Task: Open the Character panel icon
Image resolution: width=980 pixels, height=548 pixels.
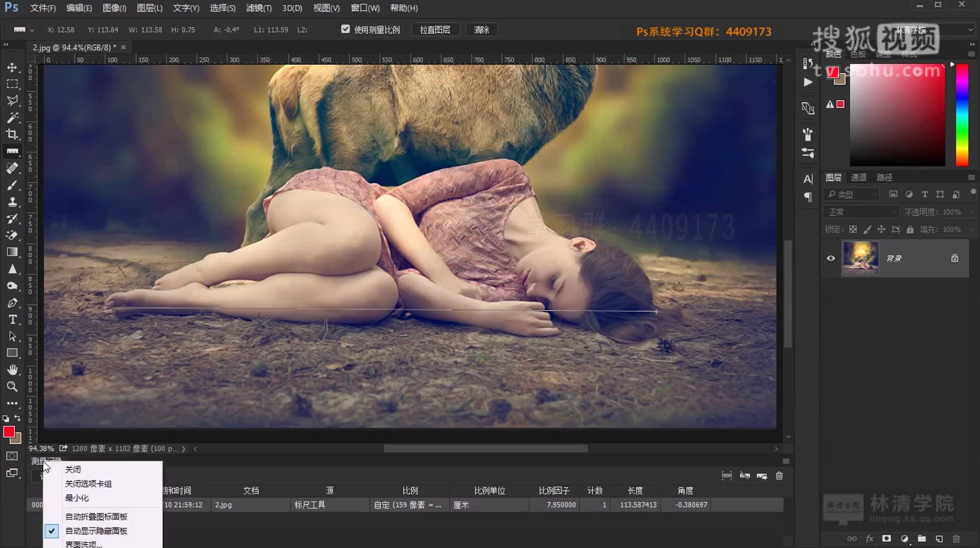Action: (x=807, y=179)
